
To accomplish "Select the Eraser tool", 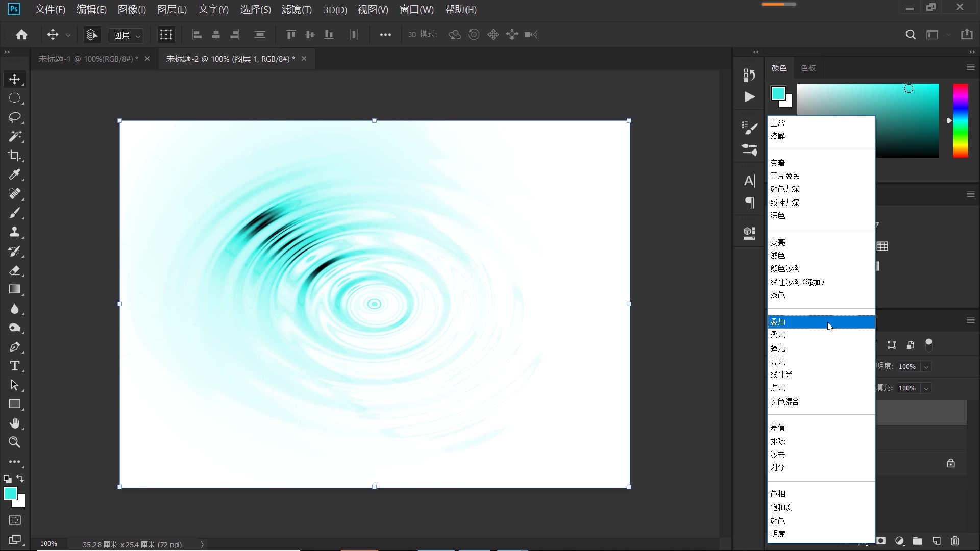I will point(14,270).
